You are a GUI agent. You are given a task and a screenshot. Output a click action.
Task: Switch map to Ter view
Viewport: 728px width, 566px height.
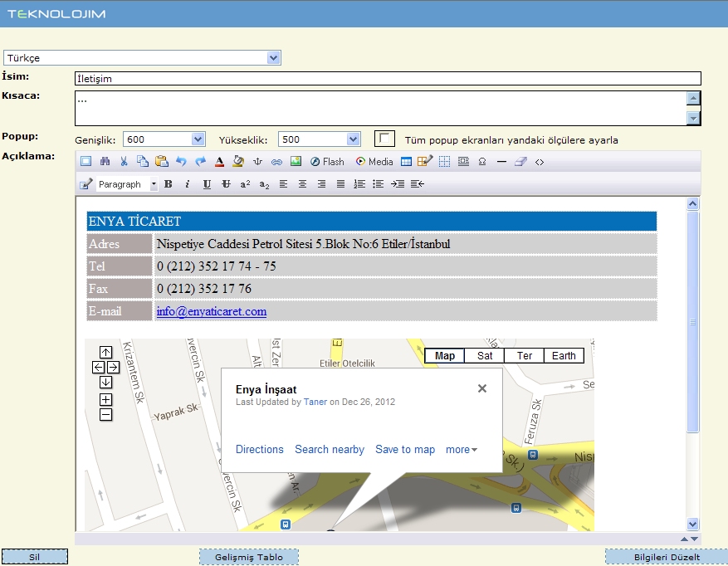point(524,356)
